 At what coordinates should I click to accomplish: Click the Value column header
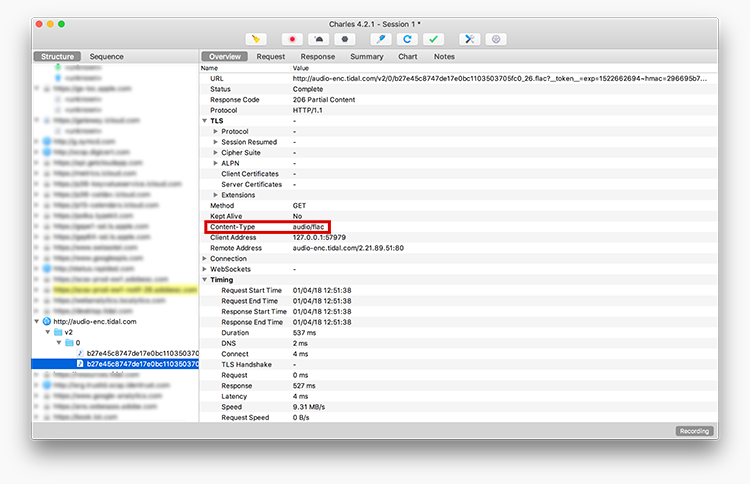301,68
